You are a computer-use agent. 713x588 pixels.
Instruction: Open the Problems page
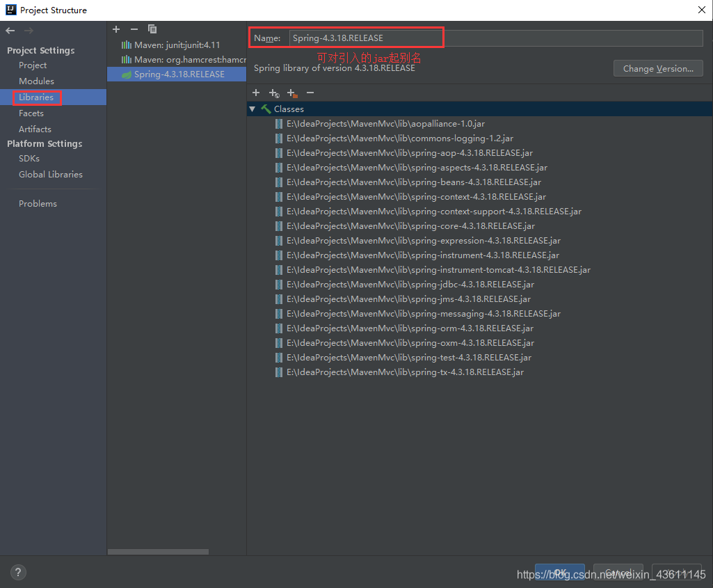[38, 204]
